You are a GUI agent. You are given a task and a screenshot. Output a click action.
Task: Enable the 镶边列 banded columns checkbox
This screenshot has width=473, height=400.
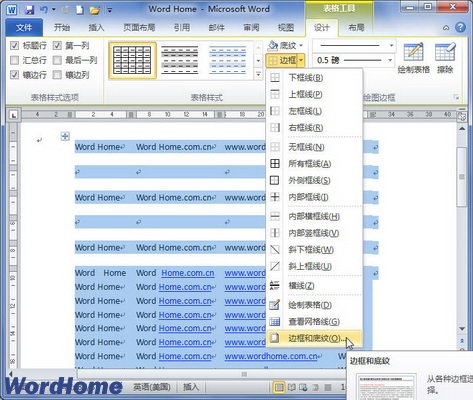pos(57,75)
